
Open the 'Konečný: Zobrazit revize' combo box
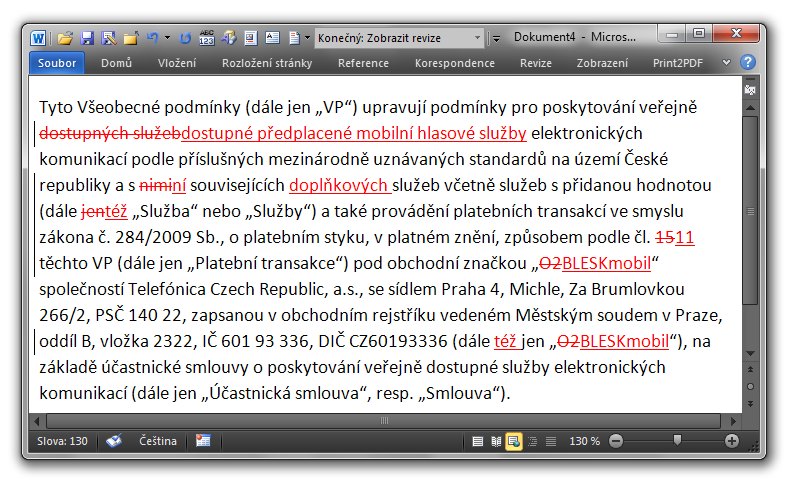(x=399, y=38)
